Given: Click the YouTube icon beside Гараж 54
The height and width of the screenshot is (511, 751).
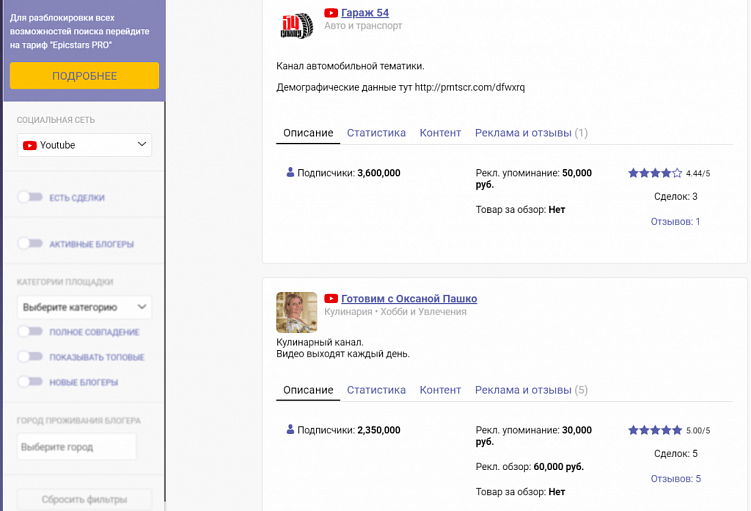Looking at the screenshot, I should coord(331,13).
